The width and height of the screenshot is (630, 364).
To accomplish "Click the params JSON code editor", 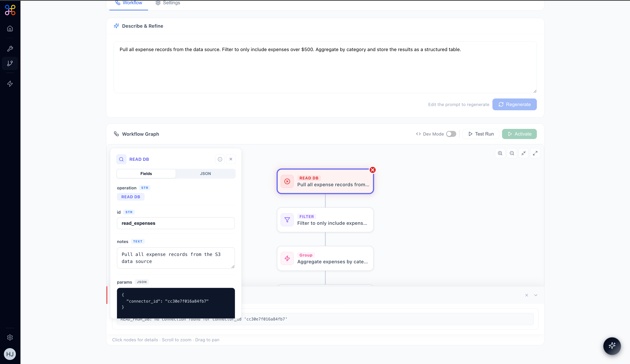I will coord(176,303).
